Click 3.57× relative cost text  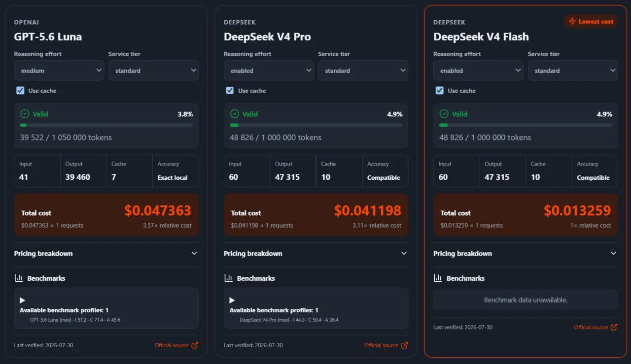pos(167,226)
